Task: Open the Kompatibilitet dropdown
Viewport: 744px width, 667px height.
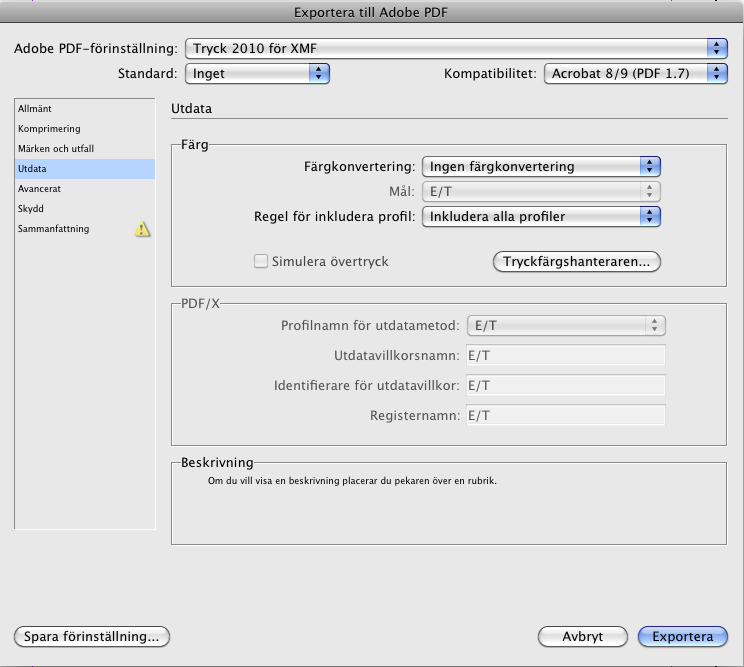Action: tap(635, 74)
